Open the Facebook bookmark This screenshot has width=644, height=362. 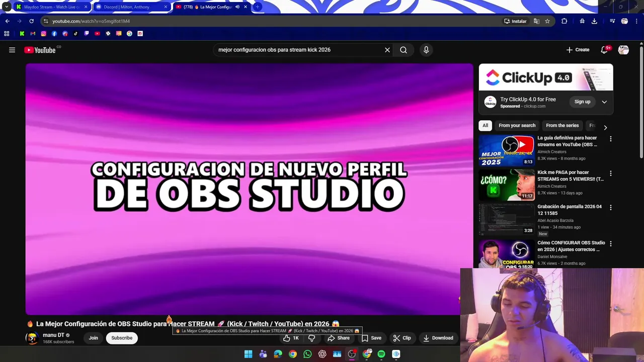pos(54,34)
